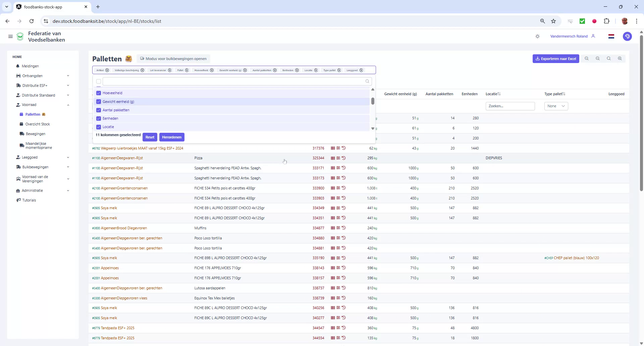Click the Federatie van Voedselbanken logo
The height and width of the screenshot is (346, 644).
20,36
